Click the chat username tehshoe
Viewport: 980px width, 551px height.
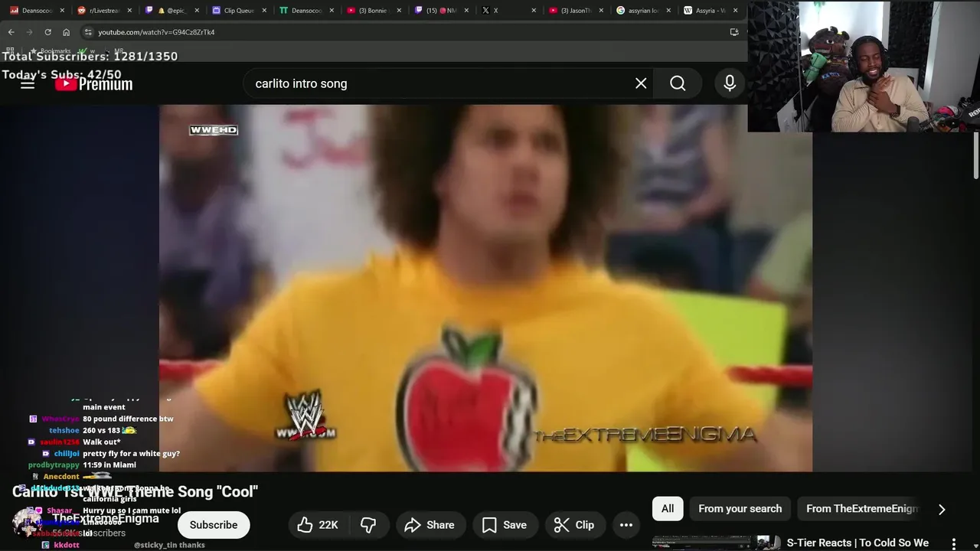[x=64, y=431]
